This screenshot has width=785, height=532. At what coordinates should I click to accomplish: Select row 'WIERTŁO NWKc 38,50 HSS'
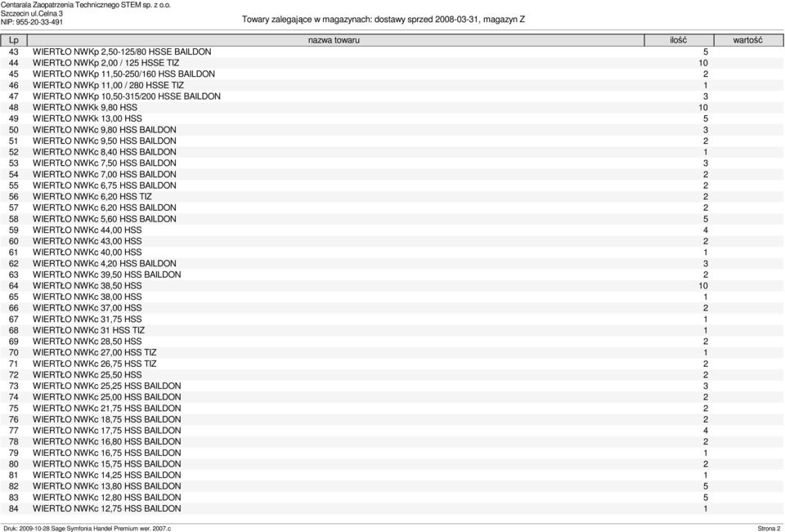392,286
